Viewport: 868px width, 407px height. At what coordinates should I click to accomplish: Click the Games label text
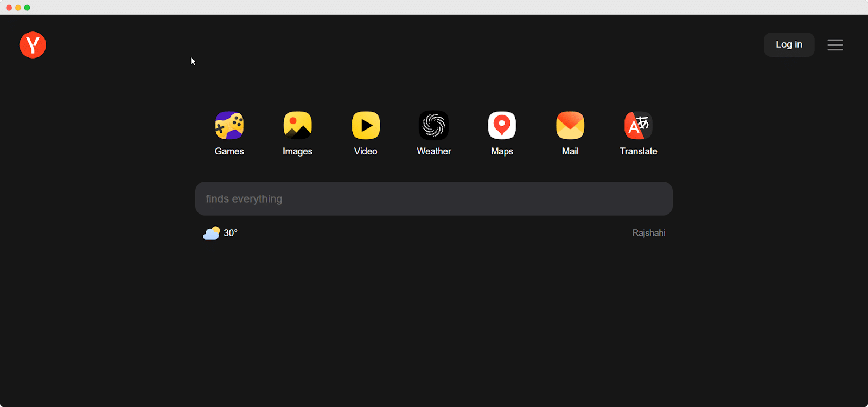click(x=229, y=151)
